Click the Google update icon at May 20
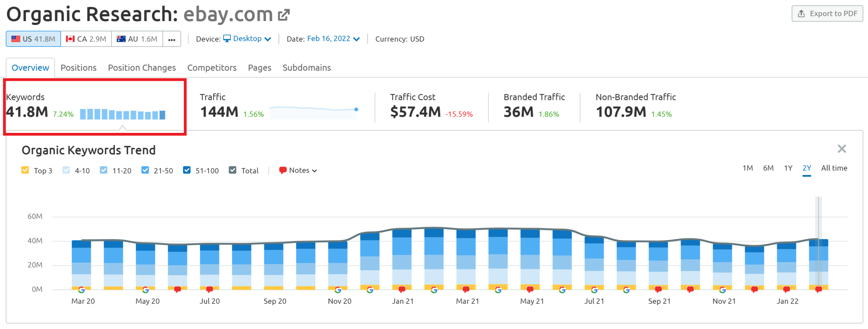 (145, 290)
